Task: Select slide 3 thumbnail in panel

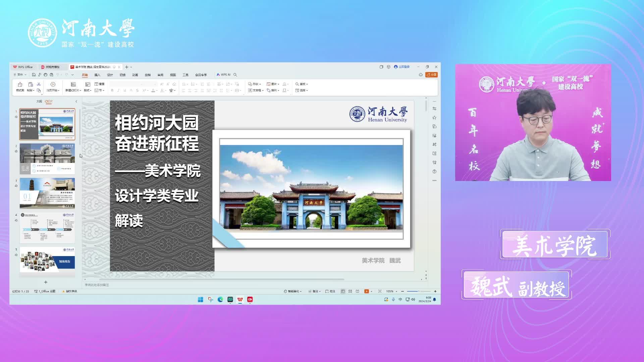Action: click(x=47, y=193)
